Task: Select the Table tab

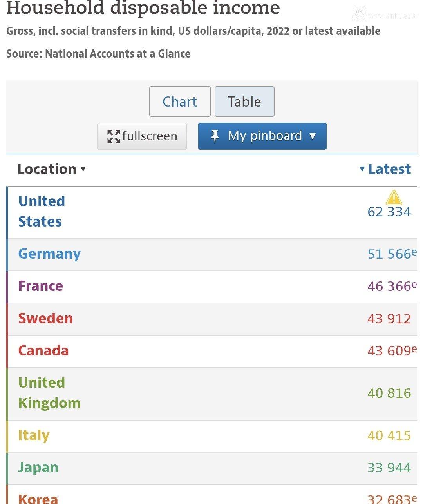Action: pyautogui.click(x=244, y=102)
